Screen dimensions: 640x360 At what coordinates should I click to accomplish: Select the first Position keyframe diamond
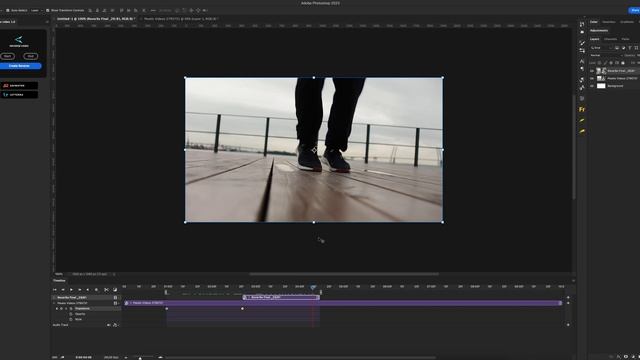click(167, 309)
